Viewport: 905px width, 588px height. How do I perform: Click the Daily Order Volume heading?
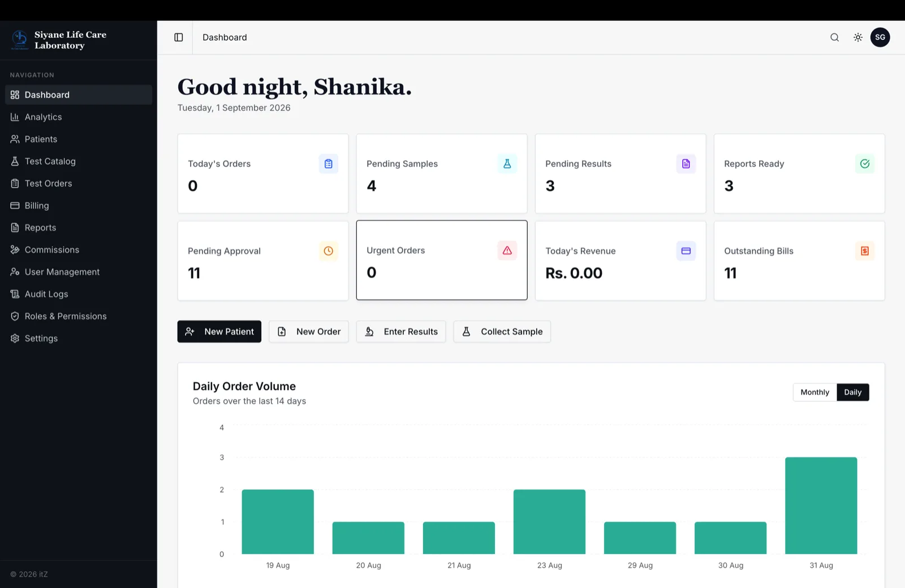[x=244, y=386]
